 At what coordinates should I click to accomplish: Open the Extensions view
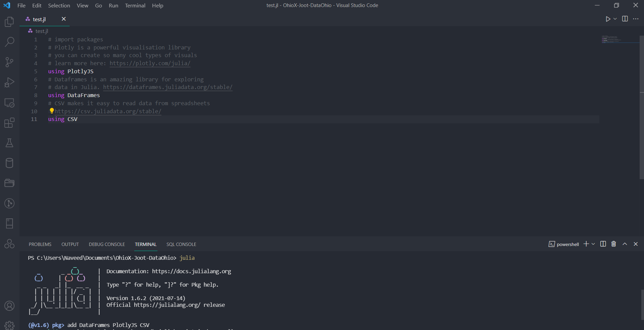click(9, 123)
